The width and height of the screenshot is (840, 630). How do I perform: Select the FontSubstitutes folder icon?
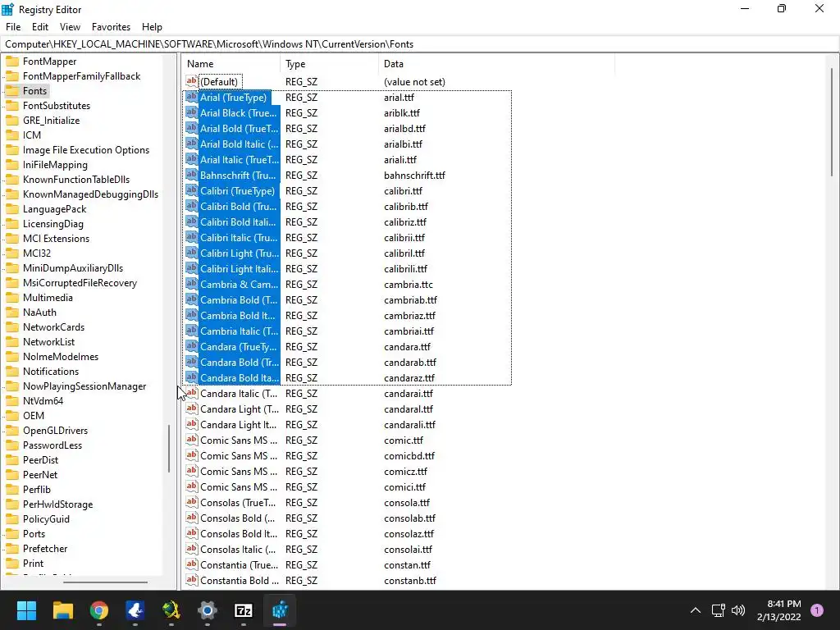coord(12,106)
